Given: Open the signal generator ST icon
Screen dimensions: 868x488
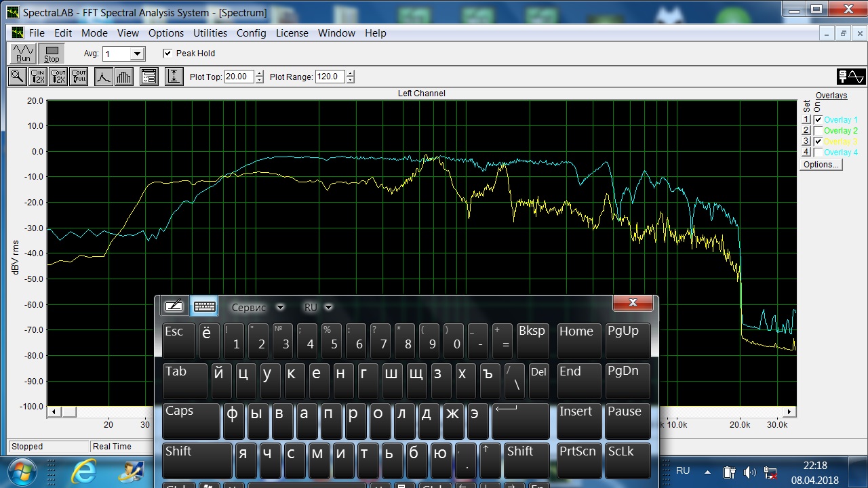Looking at the screenshot, I should 851,77.
